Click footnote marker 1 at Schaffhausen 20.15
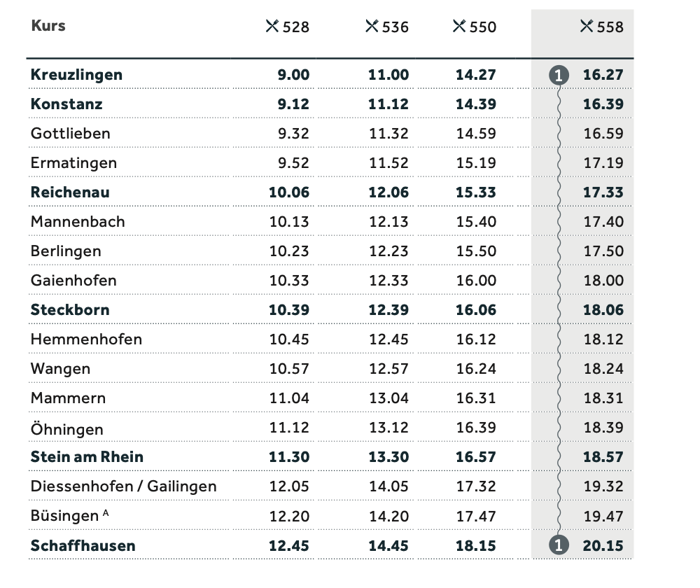This screenshot has width=700, height=588. (x=559, y=545)
